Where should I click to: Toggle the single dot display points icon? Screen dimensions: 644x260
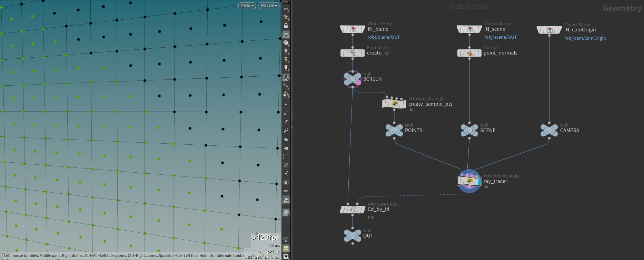point(286,104)
